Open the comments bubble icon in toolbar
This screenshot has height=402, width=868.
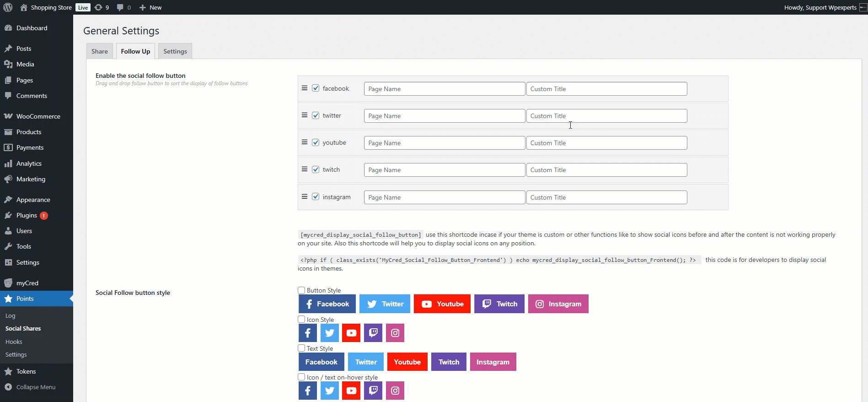(123, 7)
